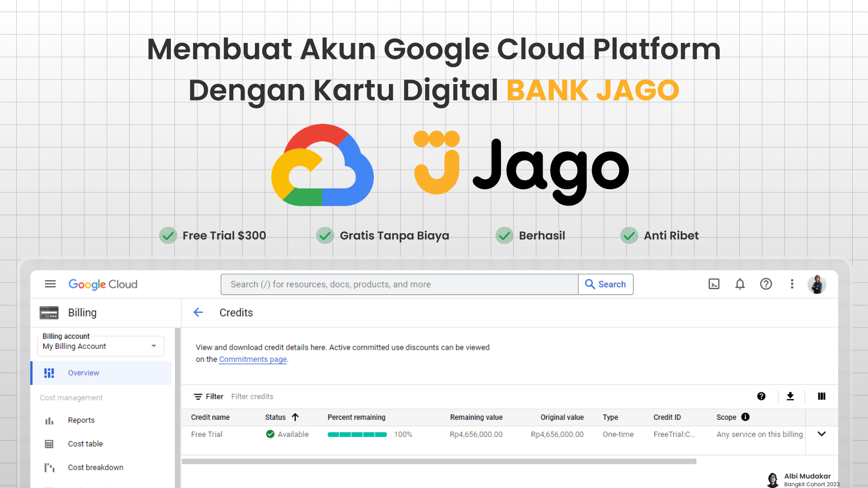Screen dimensions: 868x488
Task: Open the notifications bell
Action: [x=740, y=284]
